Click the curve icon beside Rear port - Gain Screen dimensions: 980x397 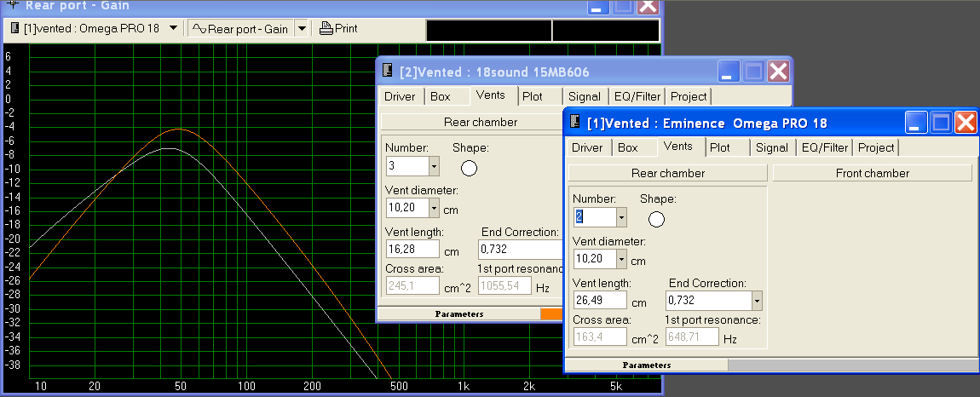(199, 29)
